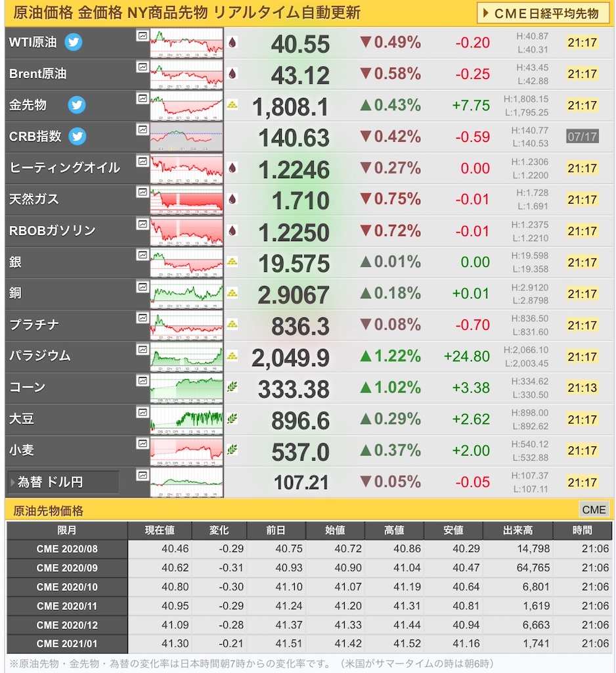616x673 pixels.
Task: Click the gold bars icon beside 金先物 price
Action: click(232, 104)
